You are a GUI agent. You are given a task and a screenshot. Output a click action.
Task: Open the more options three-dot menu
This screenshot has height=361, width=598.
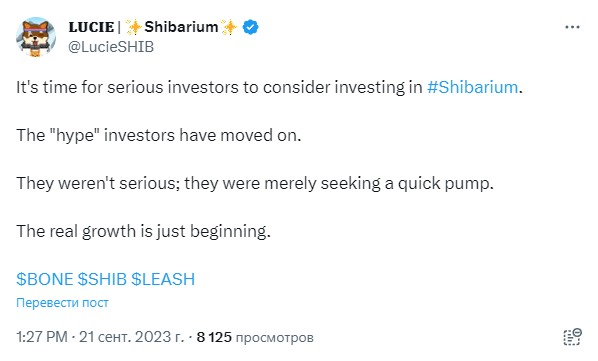coord(572,27)
